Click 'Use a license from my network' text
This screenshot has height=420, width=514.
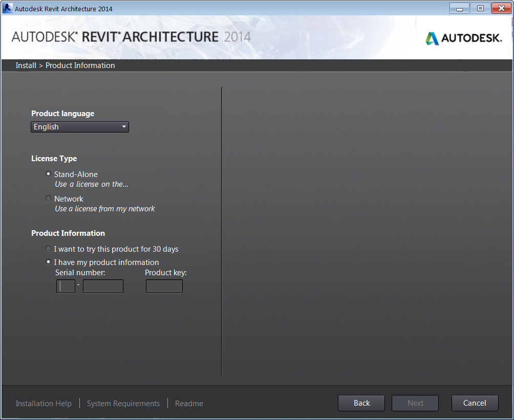(104, 209)
